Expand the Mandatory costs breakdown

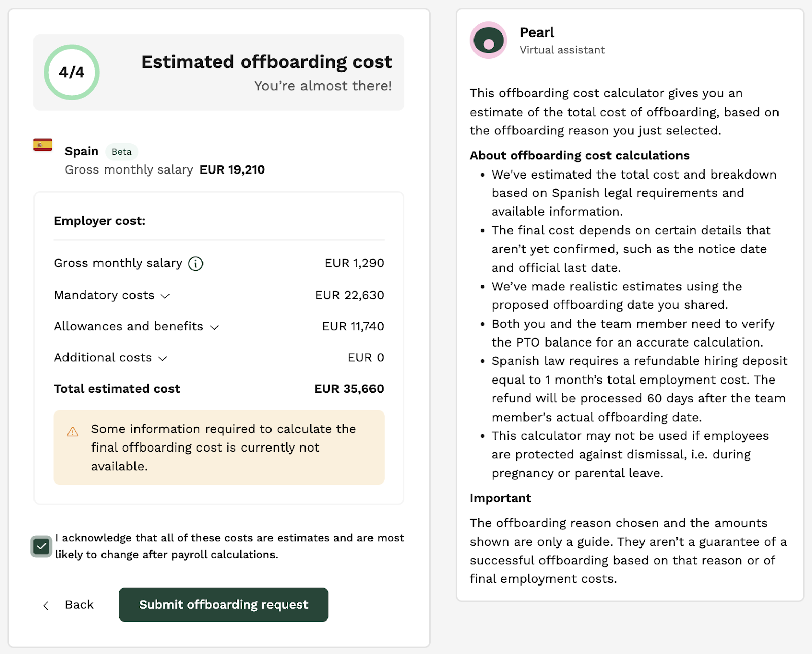165,296
